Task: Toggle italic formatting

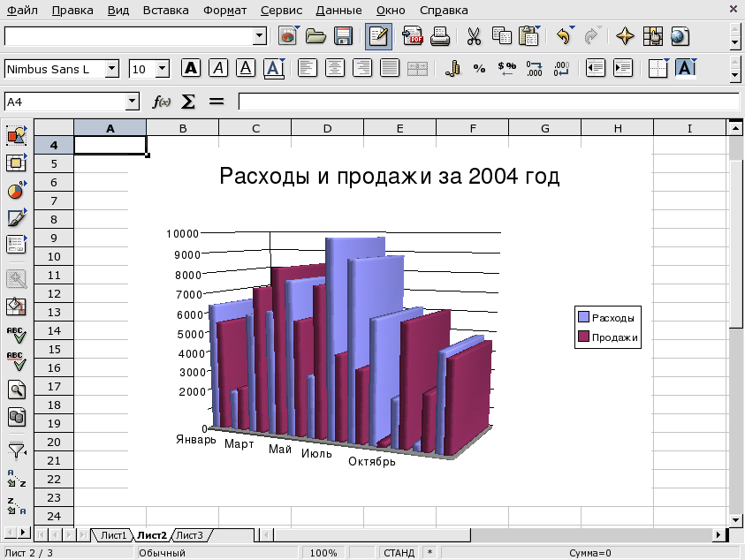Action: (x=217, y=68)
